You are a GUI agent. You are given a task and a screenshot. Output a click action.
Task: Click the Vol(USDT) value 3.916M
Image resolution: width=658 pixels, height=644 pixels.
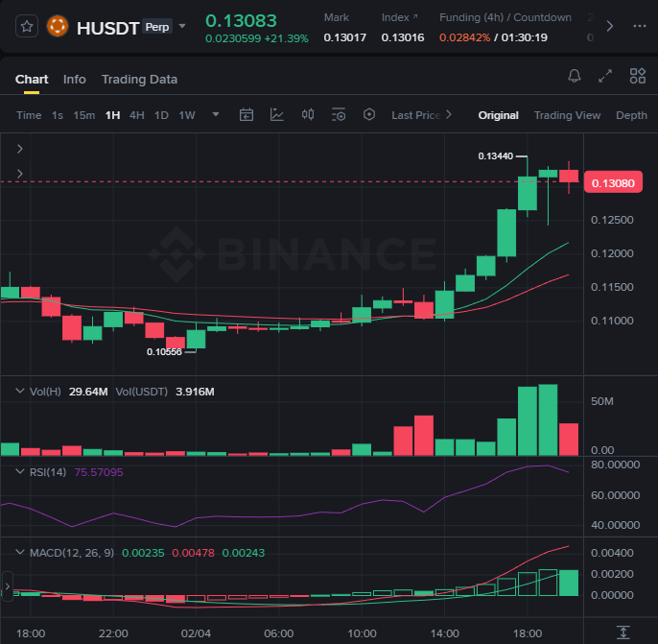(x=195, y=392)
